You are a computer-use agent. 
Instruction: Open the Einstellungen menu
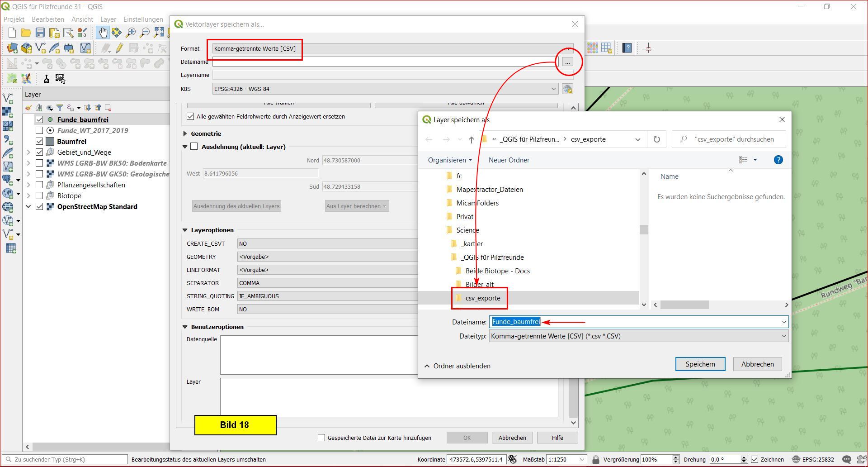[x=143, y=19]
